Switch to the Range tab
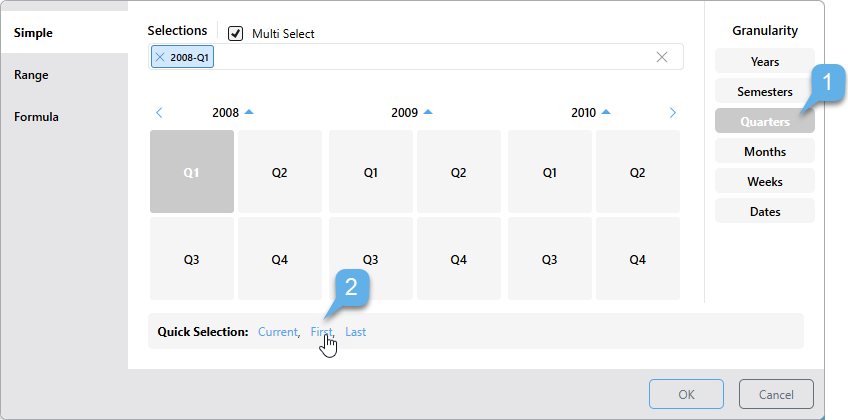This screenshot has height=420, width=848. [31, 75]
